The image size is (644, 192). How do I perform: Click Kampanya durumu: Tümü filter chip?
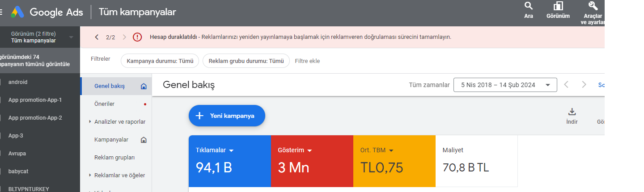160,61
